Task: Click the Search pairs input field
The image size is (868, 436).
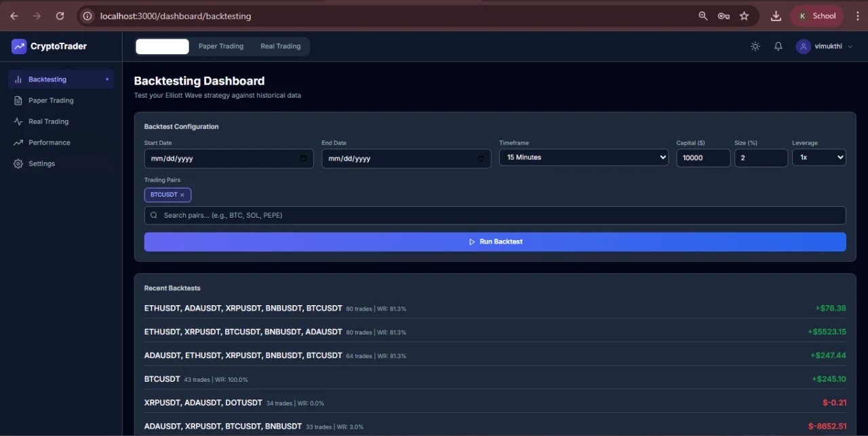Action: point(495,215)
